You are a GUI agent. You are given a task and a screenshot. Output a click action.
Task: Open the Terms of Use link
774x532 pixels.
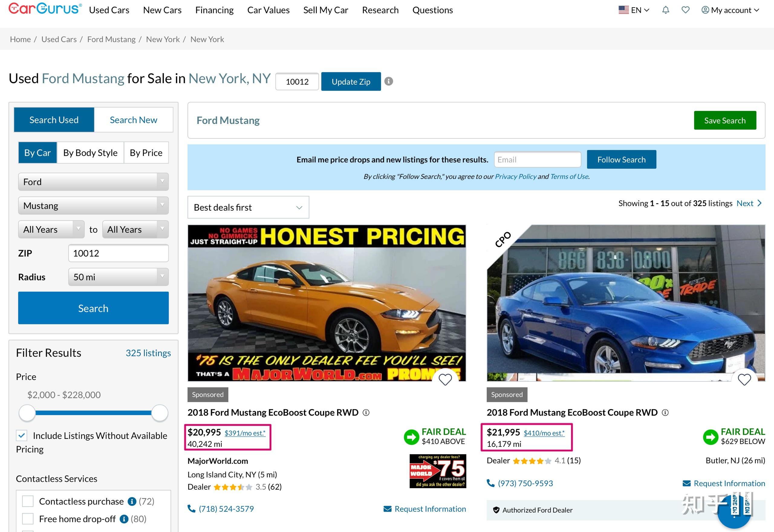coord(569,176)
